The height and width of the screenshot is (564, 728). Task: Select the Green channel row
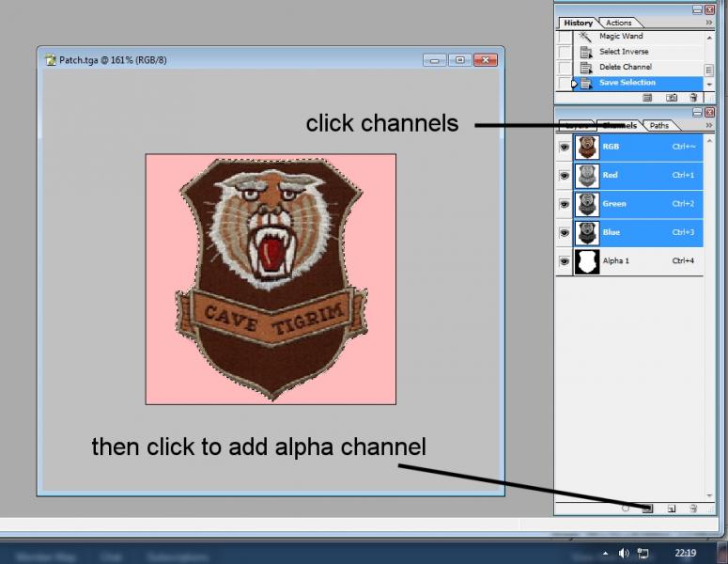[639, 204]
